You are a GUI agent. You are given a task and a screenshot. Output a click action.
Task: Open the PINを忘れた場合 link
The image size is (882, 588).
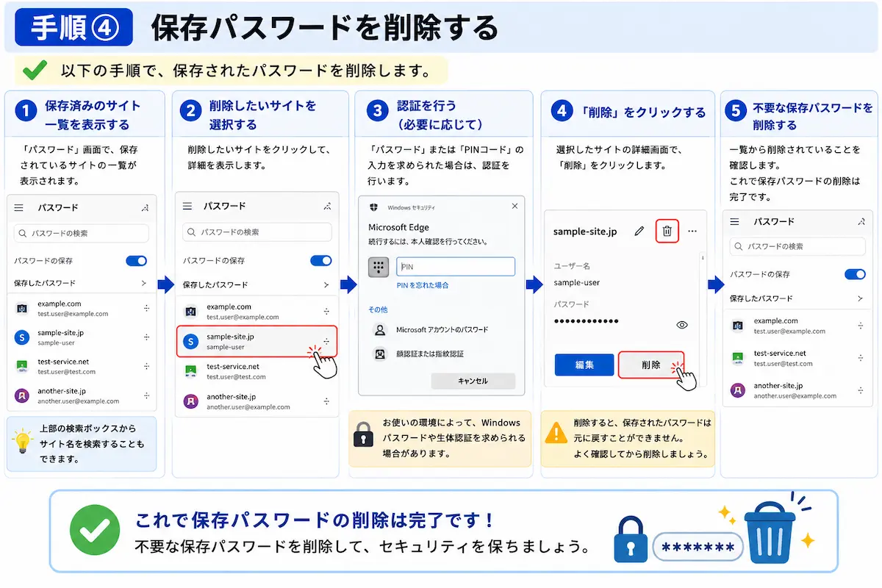[423, 285]
